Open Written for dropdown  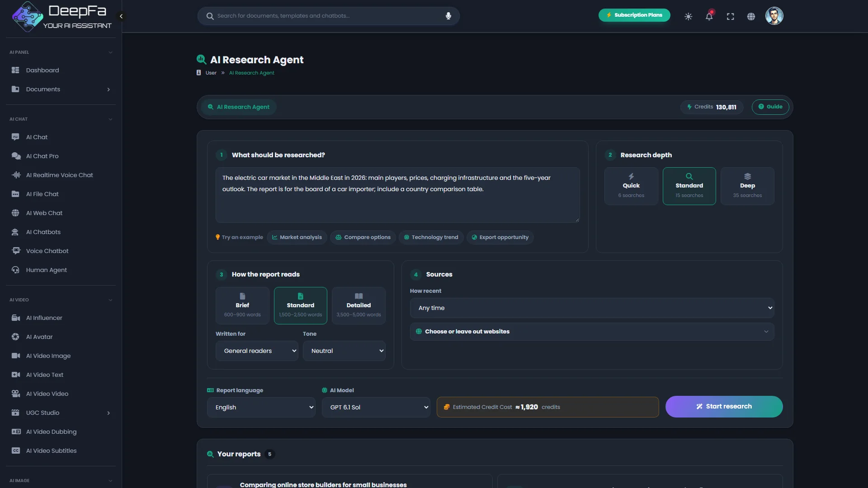257,351
